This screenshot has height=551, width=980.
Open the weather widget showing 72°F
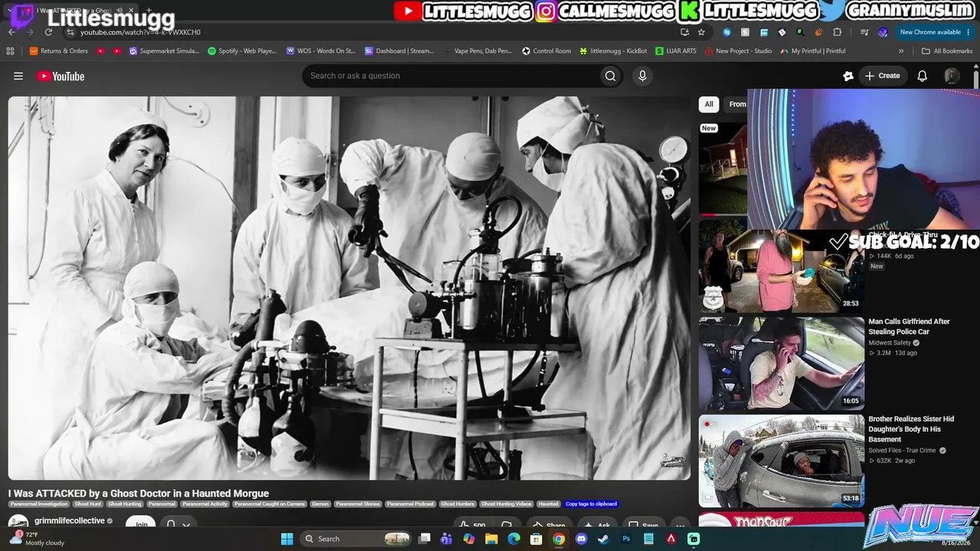point(37,539)
